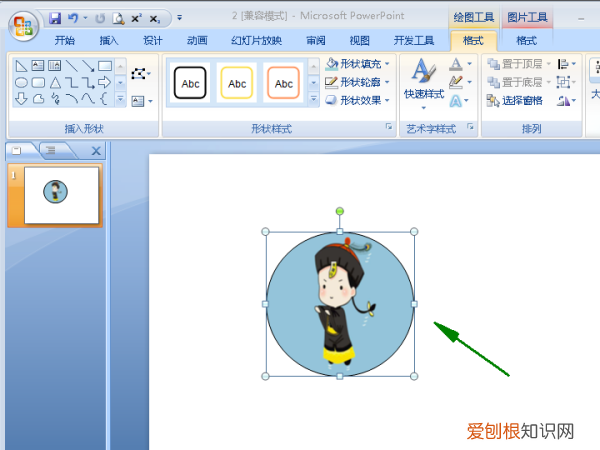Click the green rotation handle

click(x=339, y=211)
